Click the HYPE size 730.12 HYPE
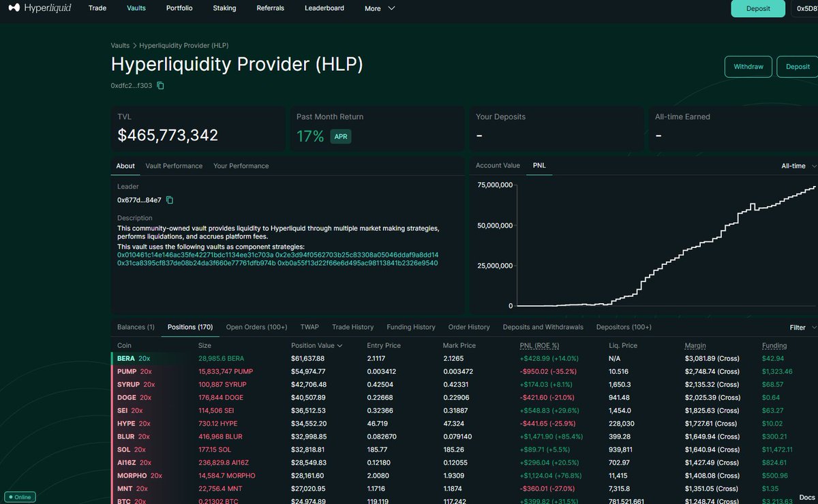Viewport: 818px width, 504px height. click(x=218, y=424)
